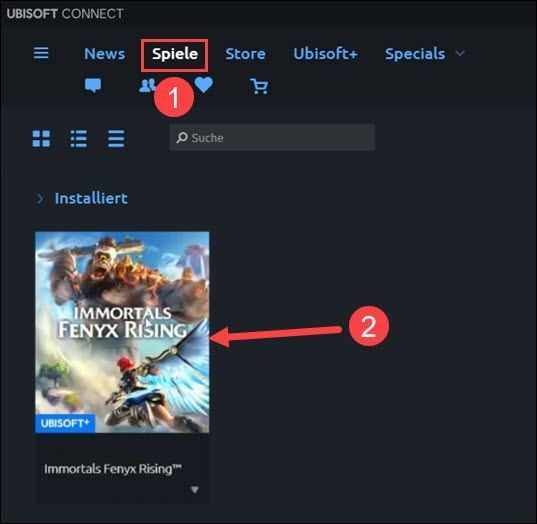This screenshot has height=524, width=537.
Task: Click the search magnifier icon
Action: [182, 138]
